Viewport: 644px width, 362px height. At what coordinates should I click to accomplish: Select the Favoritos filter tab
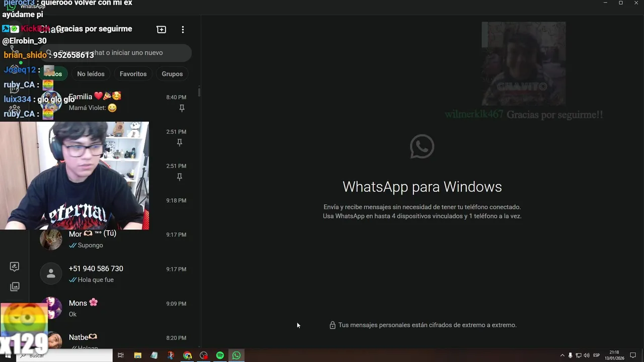coord(133,74)
